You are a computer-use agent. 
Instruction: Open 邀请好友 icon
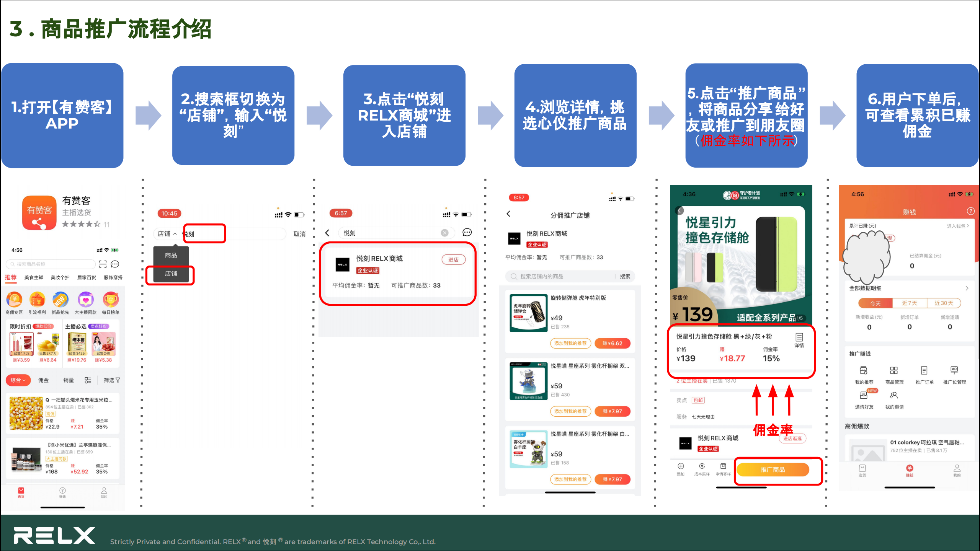(x=864, y=396)
